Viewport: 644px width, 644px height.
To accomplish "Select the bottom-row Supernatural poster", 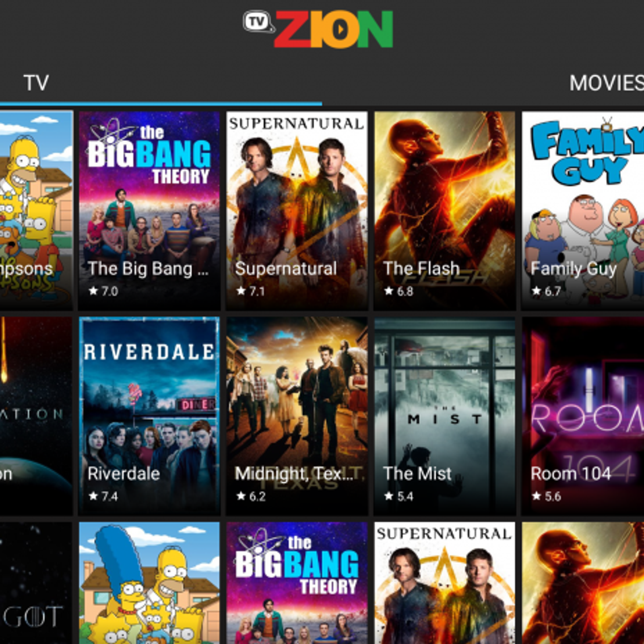I will tap(445, 583).
